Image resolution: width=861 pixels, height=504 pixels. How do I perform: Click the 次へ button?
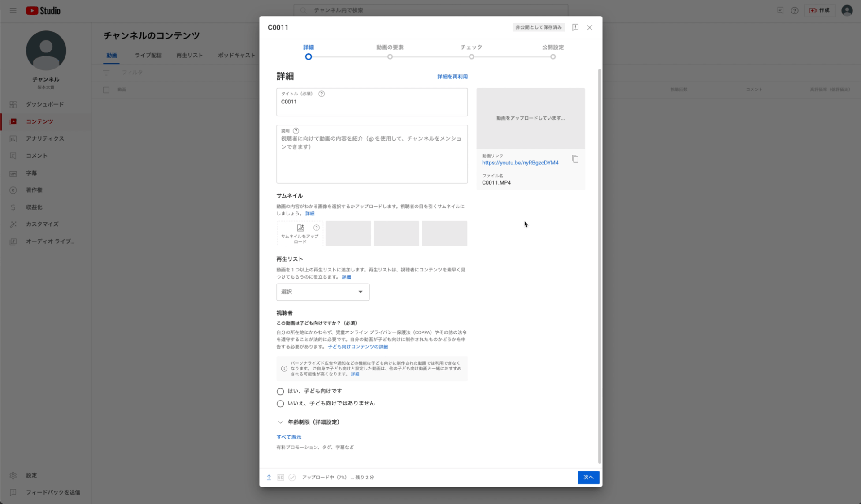click(x=588, y=478)
